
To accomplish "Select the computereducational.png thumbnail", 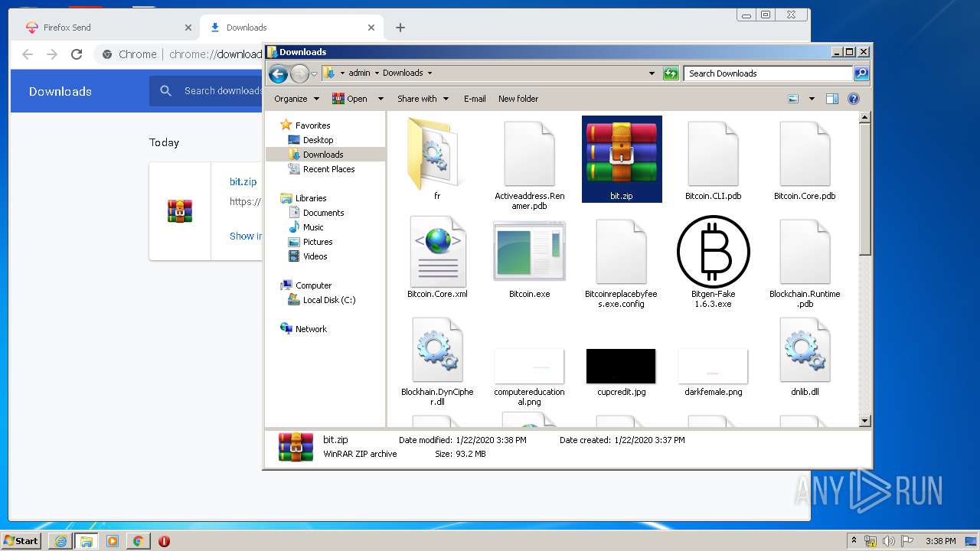I will coord(529,366).
